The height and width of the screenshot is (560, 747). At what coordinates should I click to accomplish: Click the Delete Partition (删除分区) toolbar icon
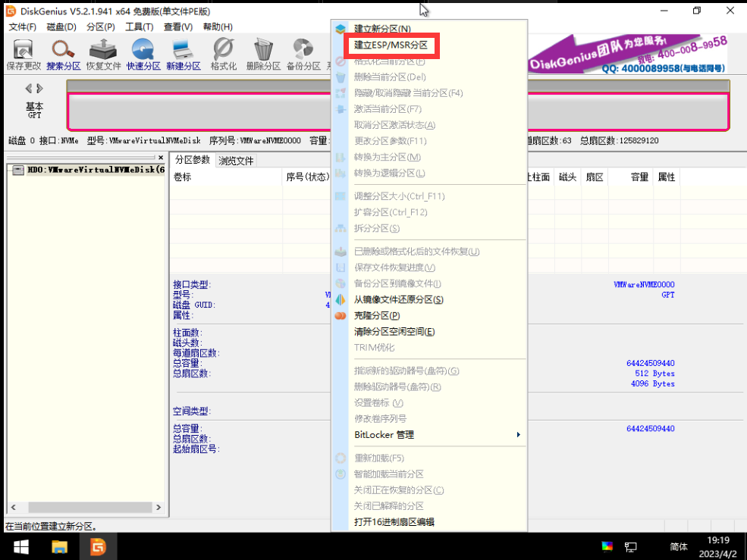coord(263,55)
